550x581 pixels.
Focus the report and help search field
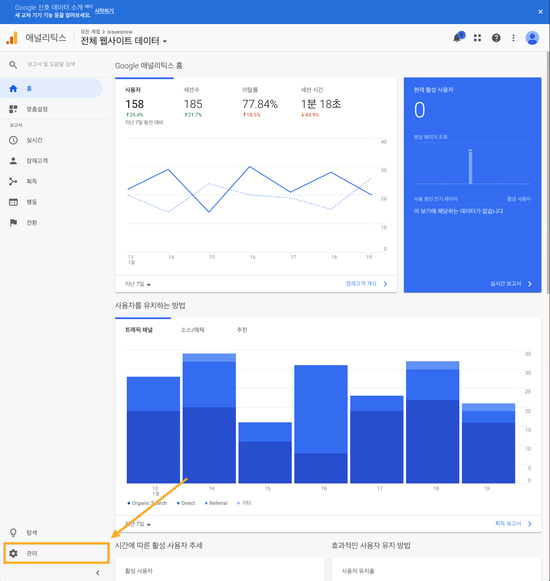pos(51,64)
